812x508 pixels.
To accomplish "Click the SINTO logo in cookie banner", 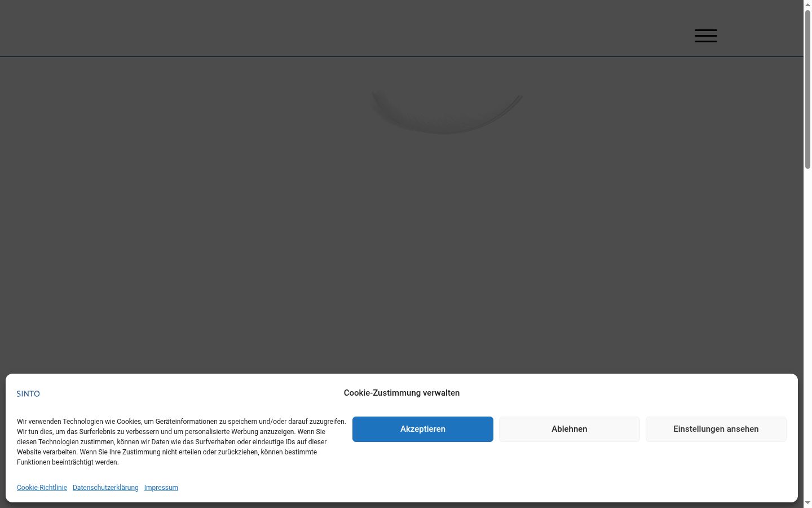I will (x=28, y=394).
